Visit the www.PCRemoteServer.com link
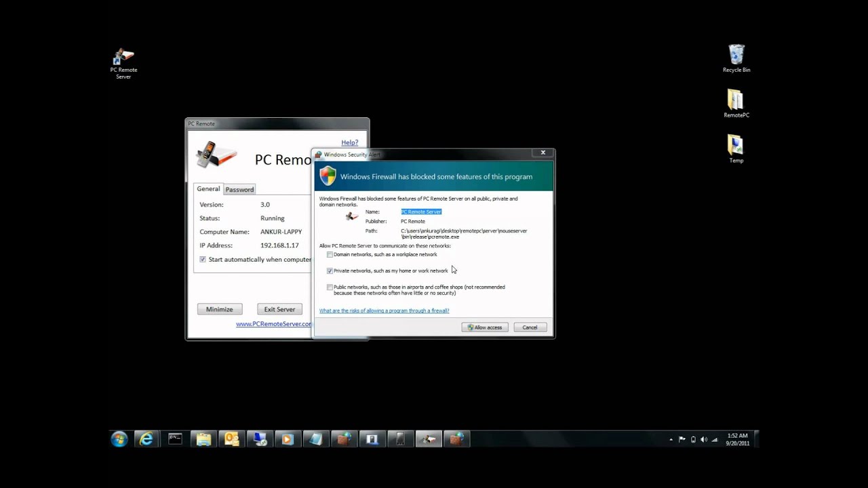The height and width of the screenshot is (488, 868). pyautogui.click(x=273, y=324)
